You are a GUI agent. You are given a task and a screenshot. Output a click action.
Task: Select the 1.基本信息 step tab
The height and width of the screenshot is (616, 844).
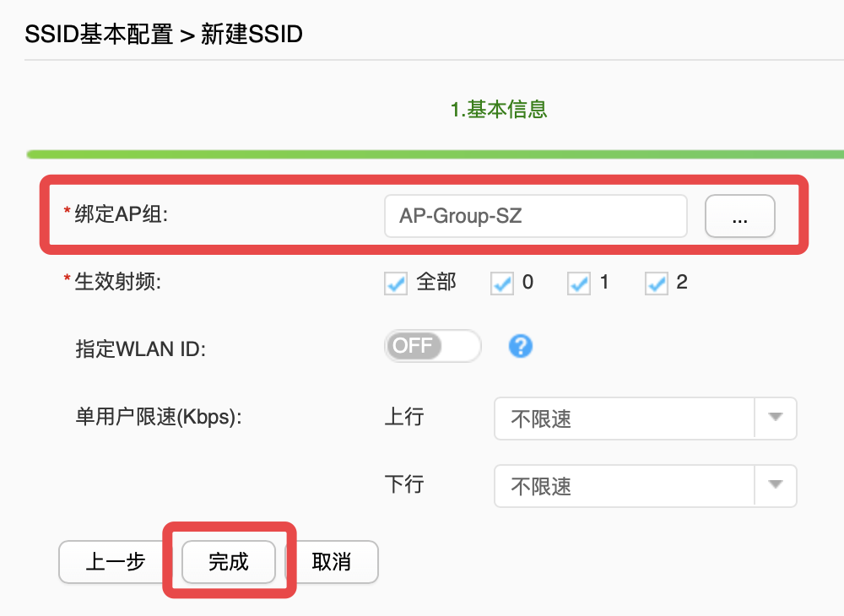coord(500,110)
